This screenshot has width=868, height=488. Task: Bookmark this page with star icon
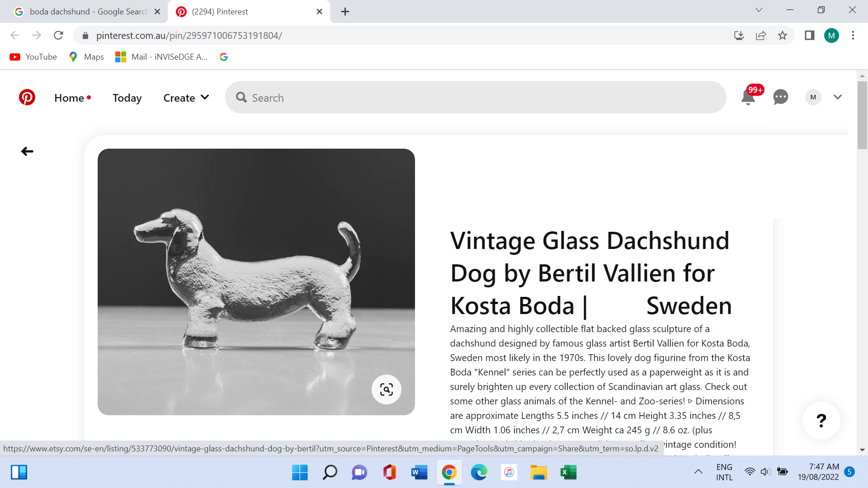pyautogui.click(x=783, y=35)
